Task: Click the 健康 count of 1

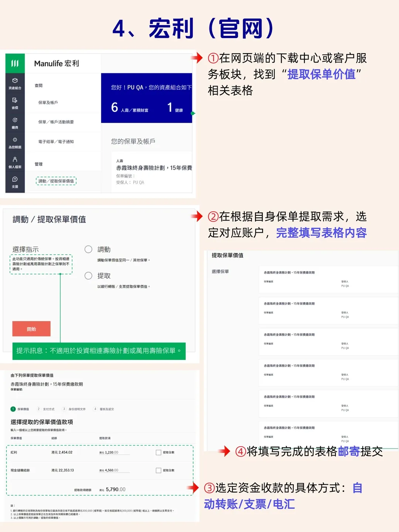Action: (x=175, y=108)
